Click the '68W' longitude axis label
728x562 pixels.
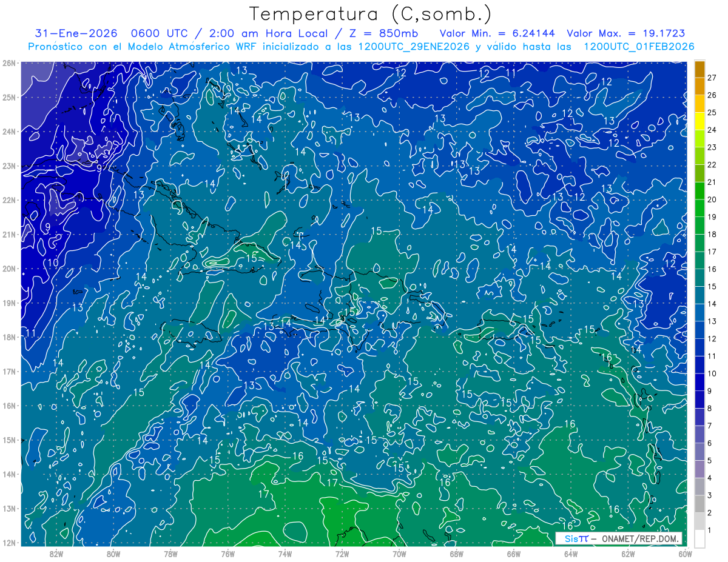click(457, 554)
